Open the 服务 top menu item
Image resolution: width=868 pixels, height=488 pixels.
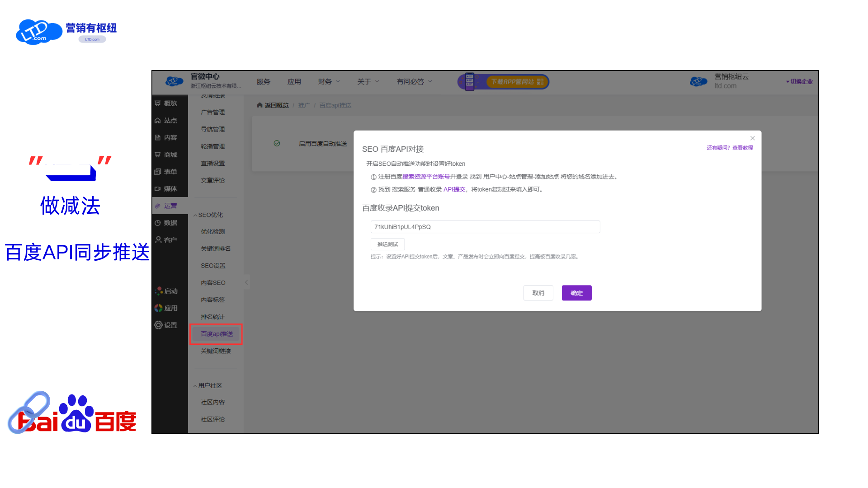point(263,82)
